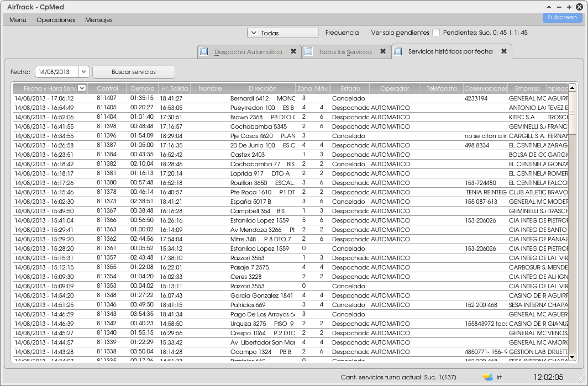Click the address Ceres 3228

pyautogui.click(x=246, y=277)
